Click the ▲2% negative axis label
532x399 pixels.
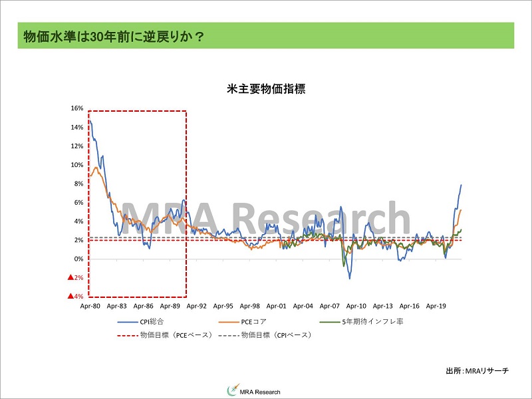(75, 277)
